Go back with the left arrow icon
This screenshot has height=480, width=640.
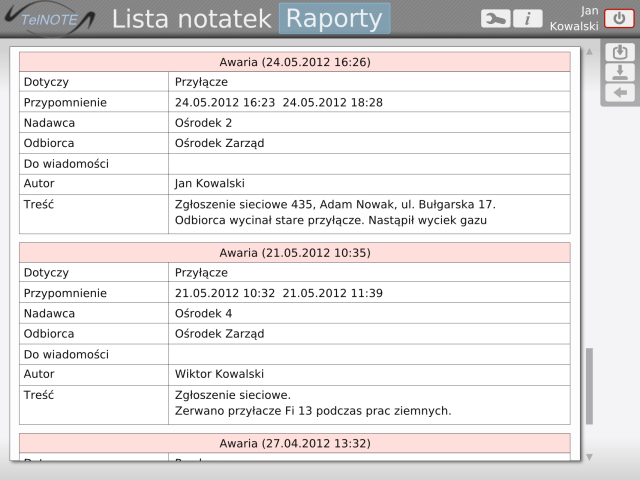620,93
